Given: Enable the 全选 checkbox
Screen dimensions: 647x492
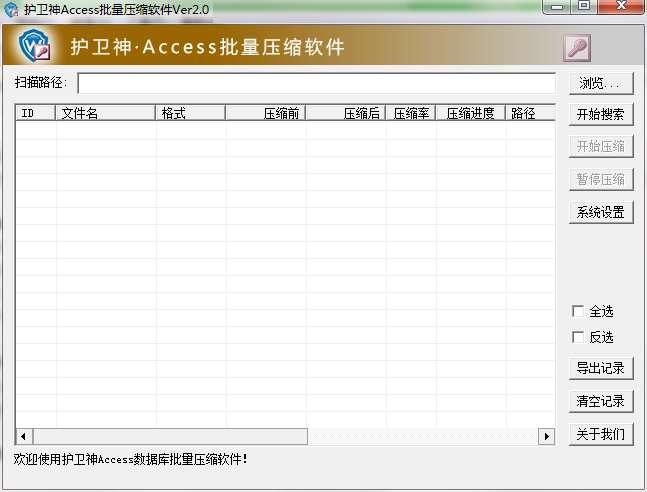Looking at the screenshot, I should (x=578, y=311).
